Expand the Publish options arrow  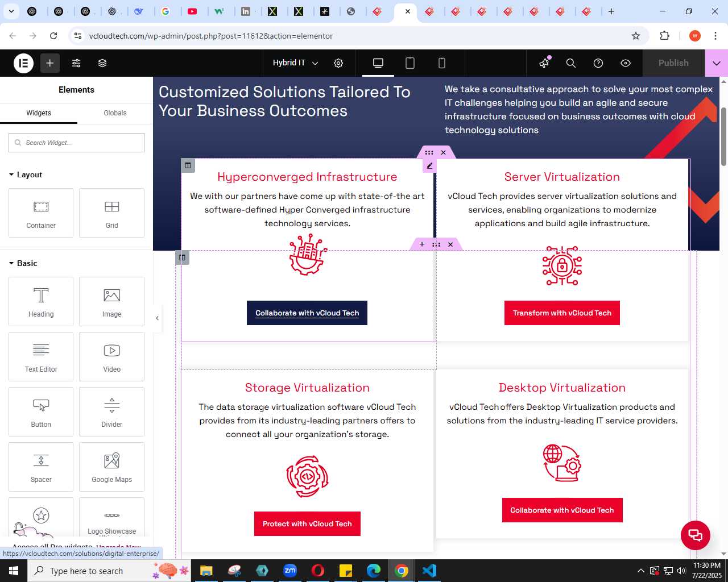coord(717,63)
